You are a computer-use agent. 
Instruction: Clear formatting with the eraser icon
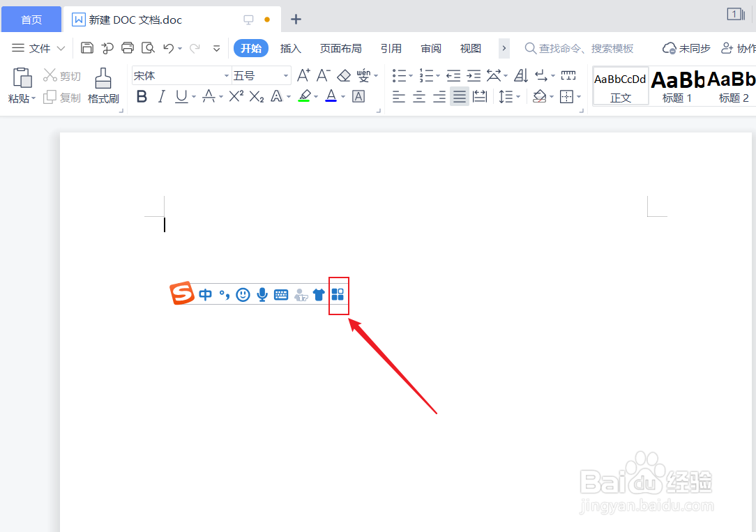point(343,76)
